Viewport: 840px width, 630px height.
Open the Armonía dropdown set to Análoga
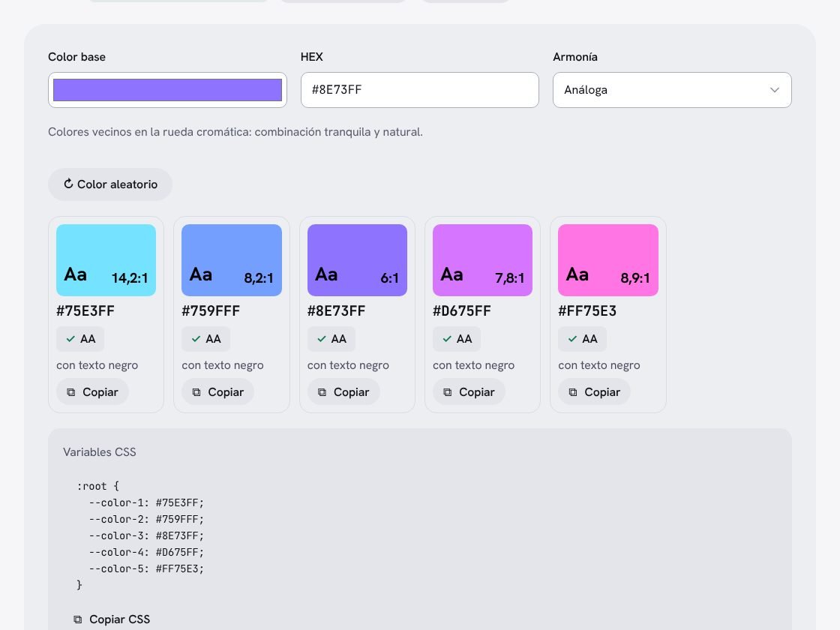tap(672, 90)
